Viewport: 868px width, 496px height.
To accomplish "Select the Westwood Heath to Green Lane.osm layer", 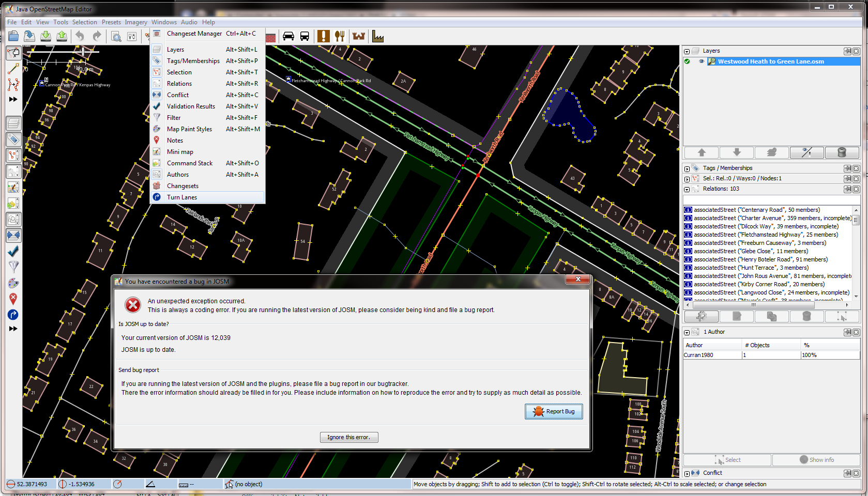I will coord(772,61).
